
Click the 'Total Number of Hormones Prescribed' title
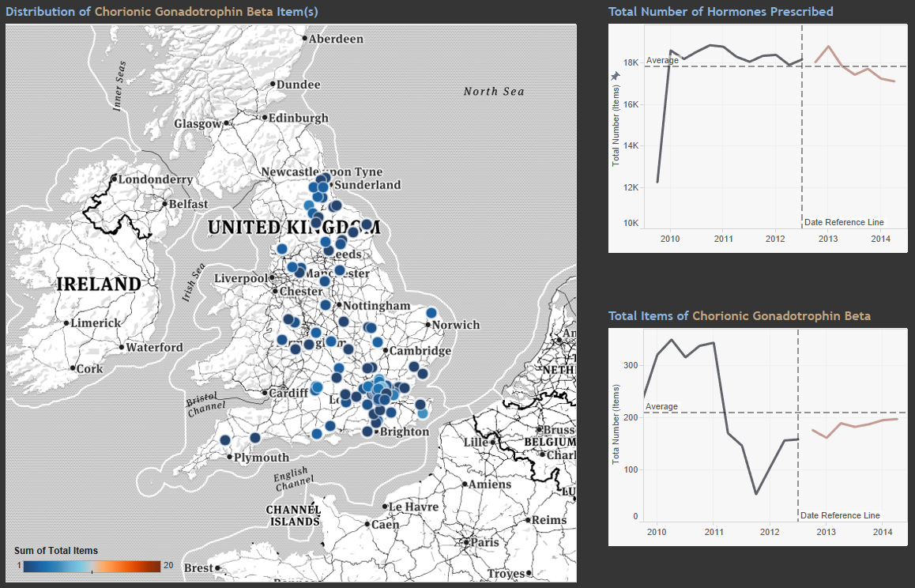pyautogui.click(x=721, y=12)
